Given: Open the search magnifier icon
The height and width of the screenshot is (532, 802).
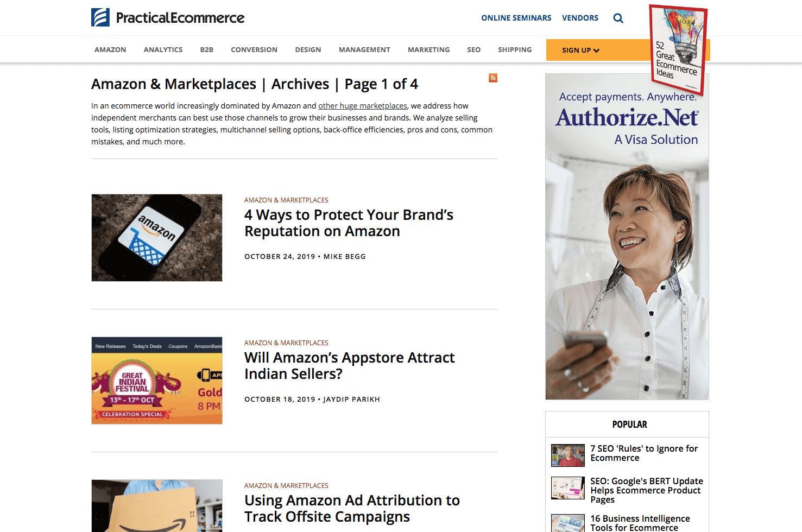Looking at the screenshot, I should 618,18.
